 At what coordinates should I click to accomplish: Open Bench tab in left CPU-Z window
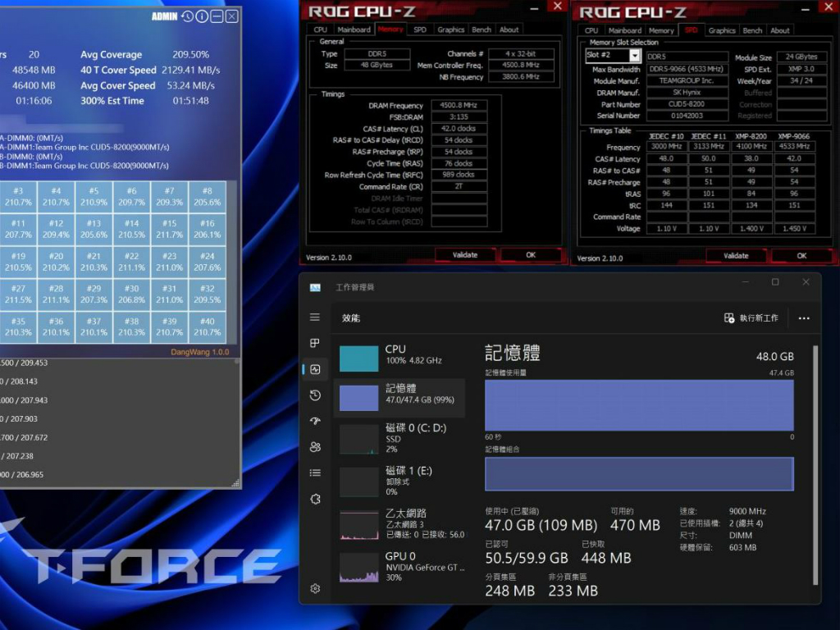point(481,30)
